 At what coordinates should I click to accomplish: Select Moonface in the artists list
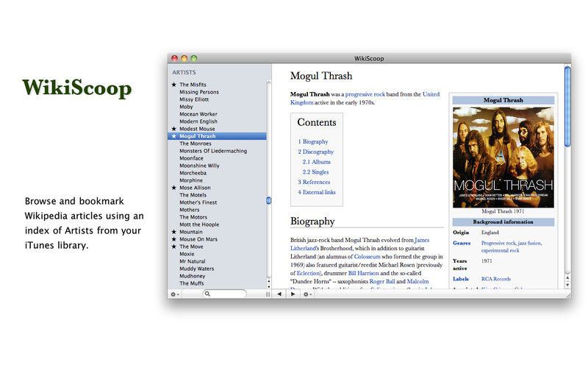(x=191, y=158)
